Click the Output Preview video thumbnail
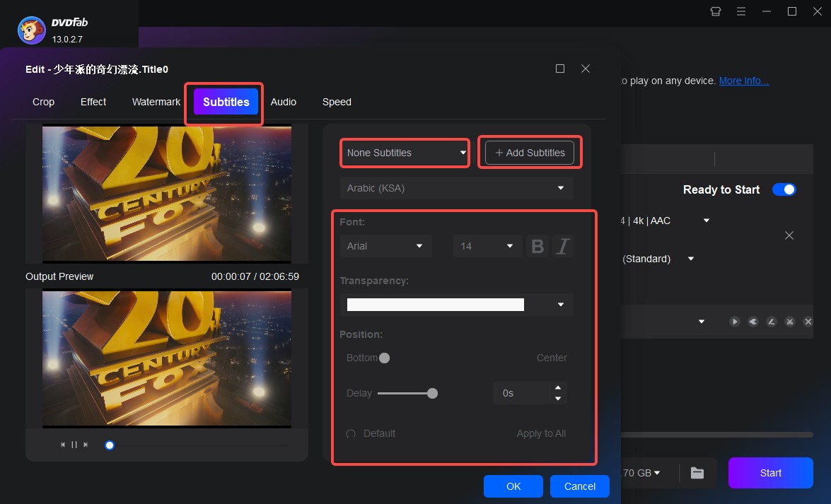Screen dimensions: 831x504 click(167, 359)
